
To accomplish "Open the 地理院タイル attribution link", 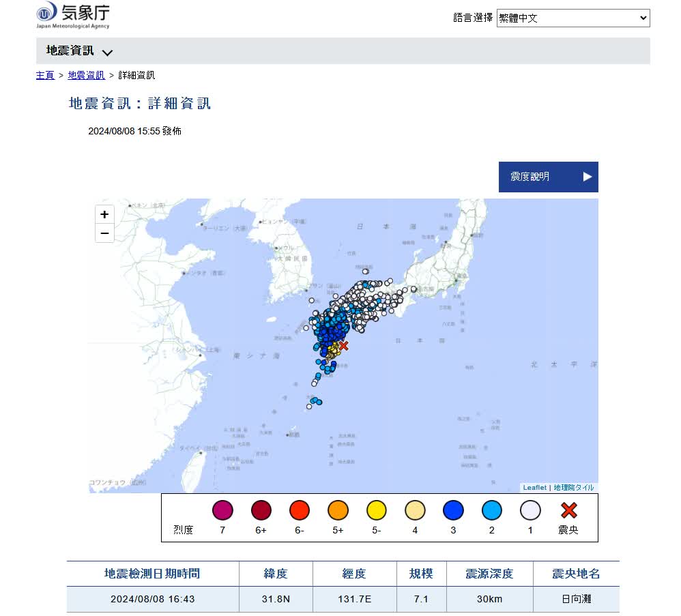I will coord(573,488).
